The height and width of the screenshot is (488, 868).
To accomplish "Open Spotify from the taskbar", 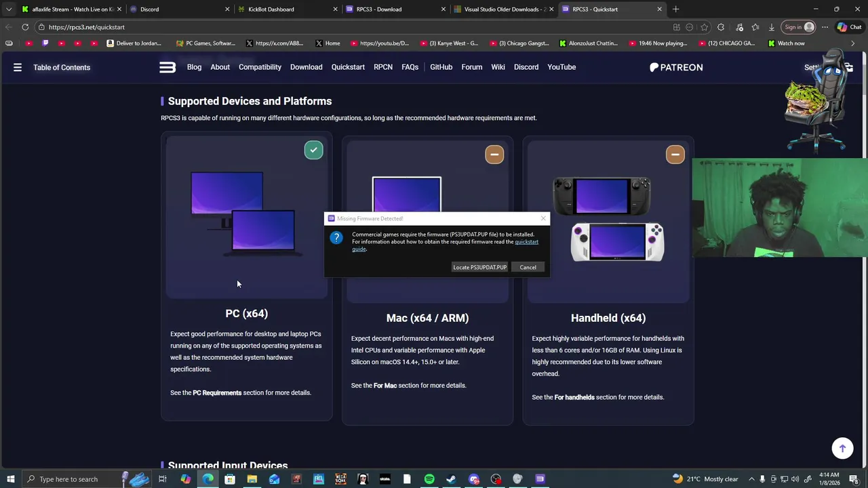I will point(429,479).
